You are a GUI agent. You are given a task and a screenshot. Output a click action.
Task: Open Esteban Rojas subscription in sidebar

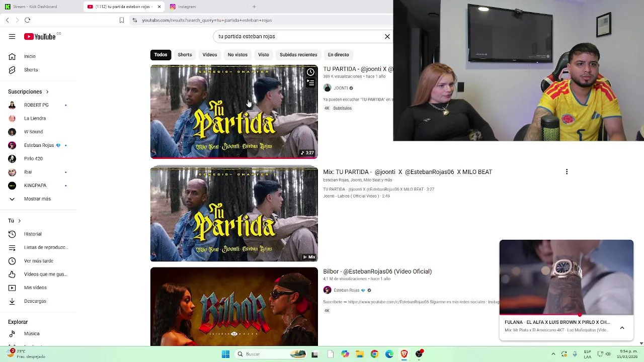click(39, 145)
